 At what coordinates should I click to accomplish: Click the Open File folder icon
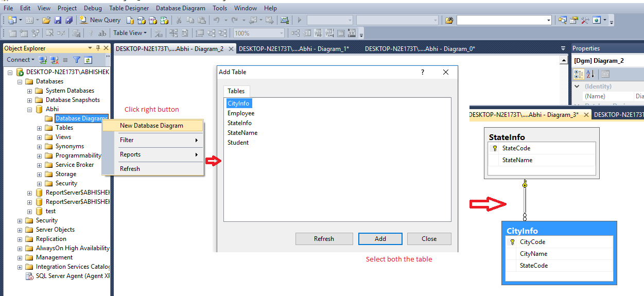pos(46,20)
